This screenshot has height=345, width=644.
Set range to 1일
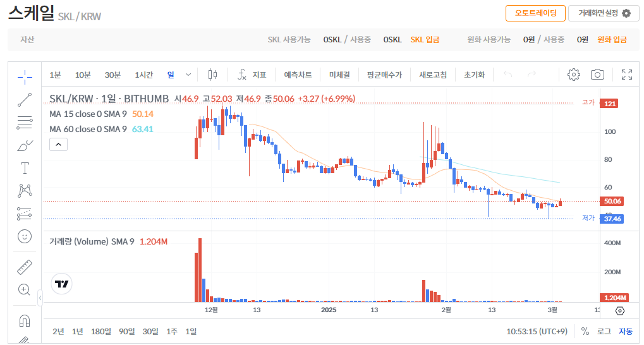pyautogui.click(x=191, y=332)
